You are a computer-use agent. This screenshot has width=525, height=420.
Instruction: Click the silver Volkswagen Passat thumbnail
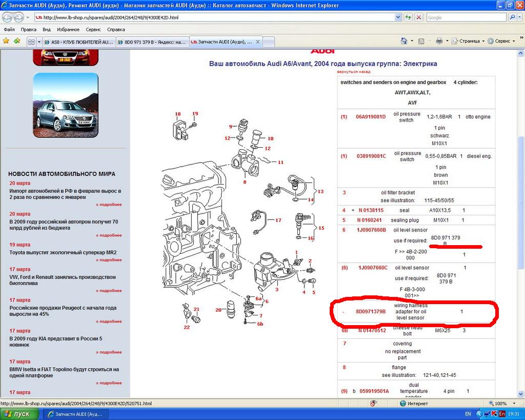click(65, 105)
